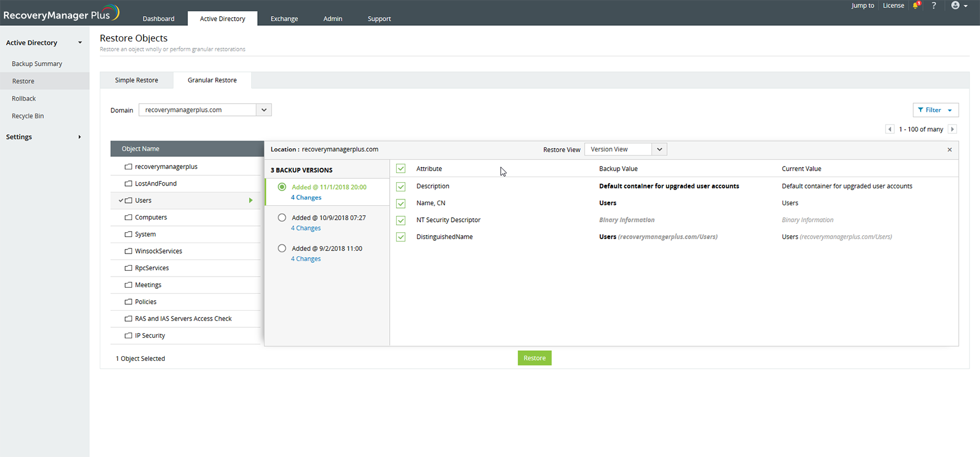Open Rollback in sidebar
Image resolution: width=980 pixels, height=457 pixels.
pyautogui.click(x=24, y=99)
